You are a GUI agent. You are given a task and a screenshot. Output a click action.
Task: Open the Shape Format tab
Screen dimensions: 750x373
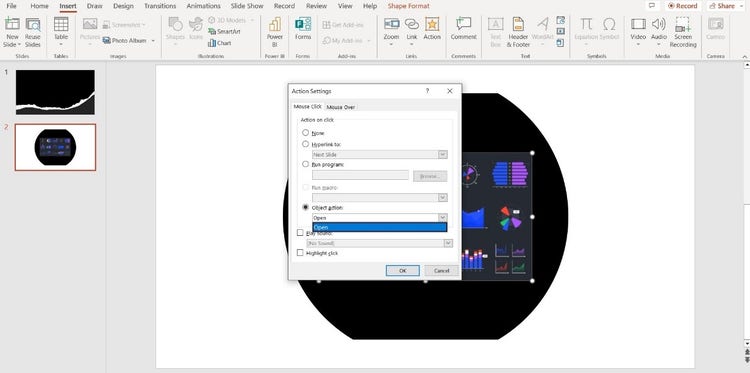(x=408, y=6)
